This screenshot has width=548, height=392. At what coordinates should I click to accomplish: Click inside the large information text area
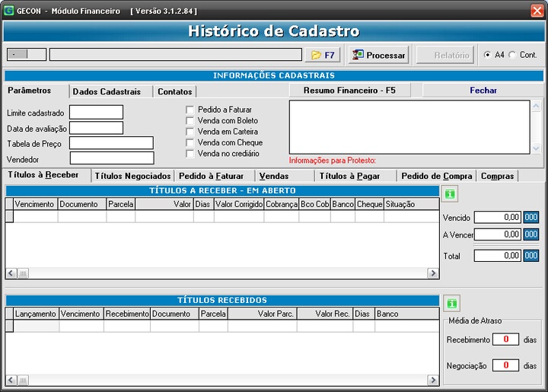(x=409, y=127)
